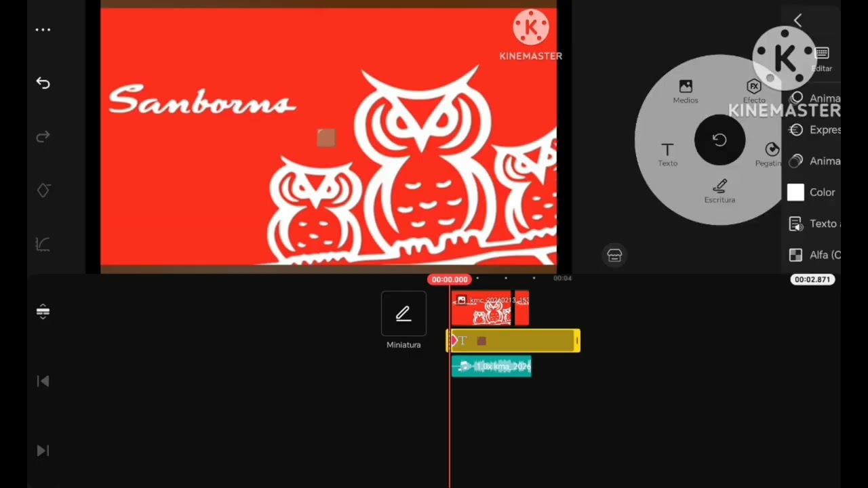Viewport: 868px width, 488px height.
Task: Select the small text box in preview
Action: [x=326, y=138]
